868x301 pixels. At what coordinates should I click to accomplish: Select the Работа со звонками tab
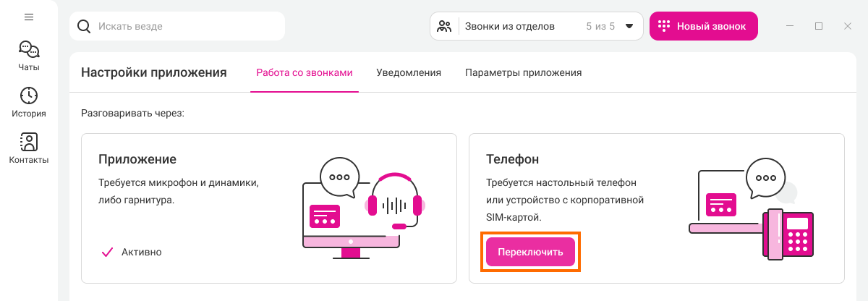click(305, 73)
